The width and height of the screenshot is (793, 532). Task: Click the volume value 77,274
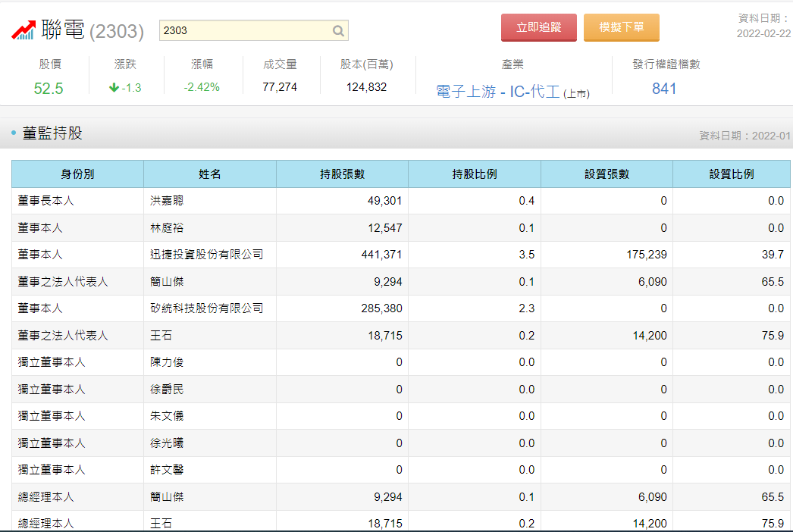tap(280, 87)
